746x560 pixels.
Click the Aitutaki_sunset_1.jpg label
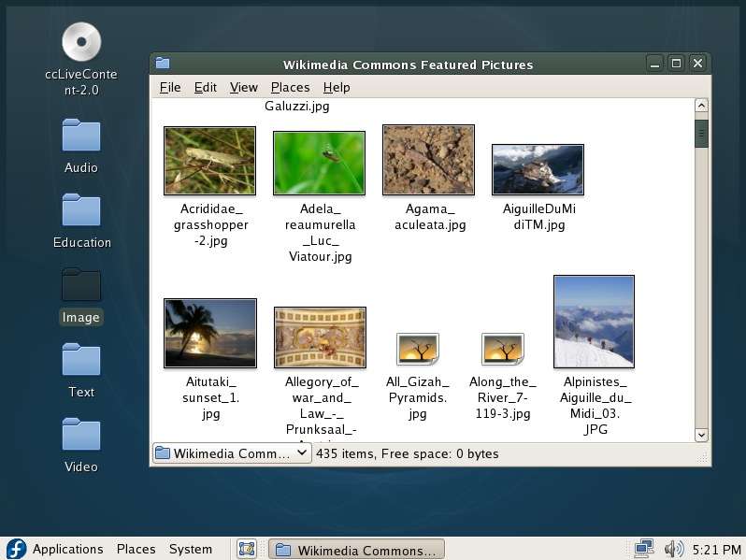210,397
